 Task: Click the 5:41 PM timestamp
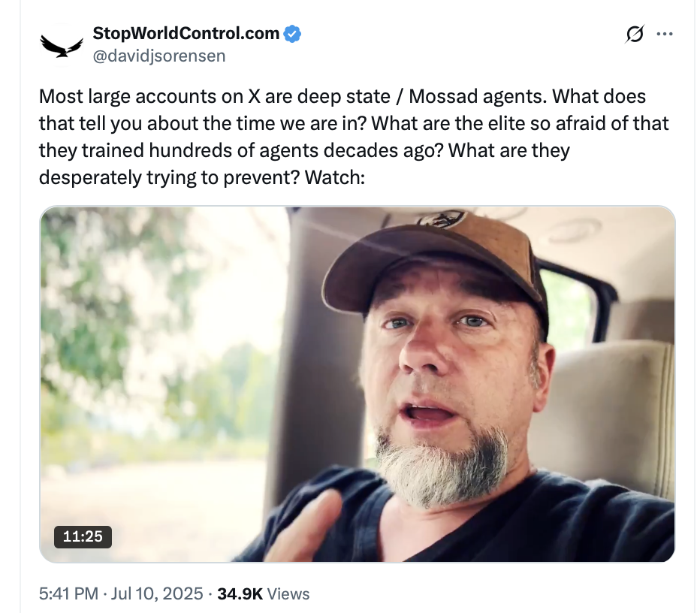(x=68, y=593)
